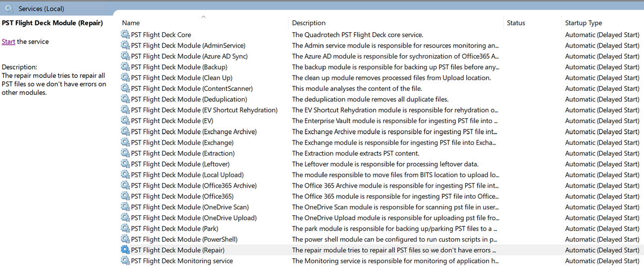Select PST Flight Deck Module (Backup) name
The height and width of the screenshot is (266, 644).
[x=179, y=67]
